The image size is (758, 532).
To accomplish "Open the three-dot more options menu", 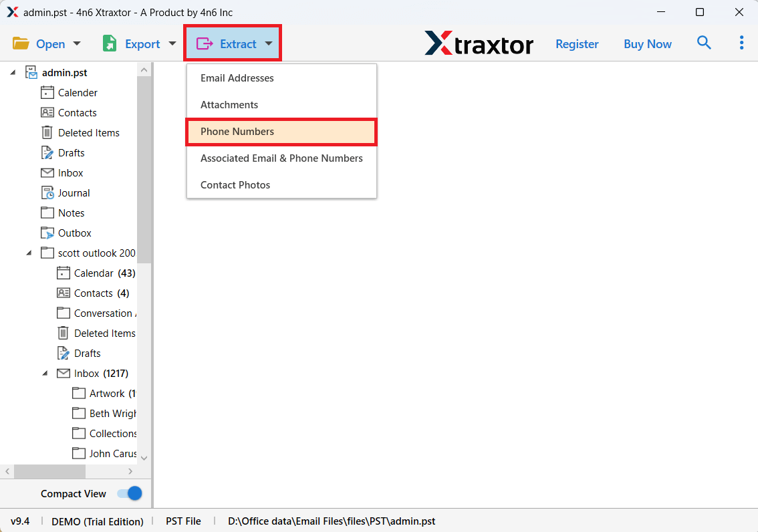I will [x=741, y=43].
